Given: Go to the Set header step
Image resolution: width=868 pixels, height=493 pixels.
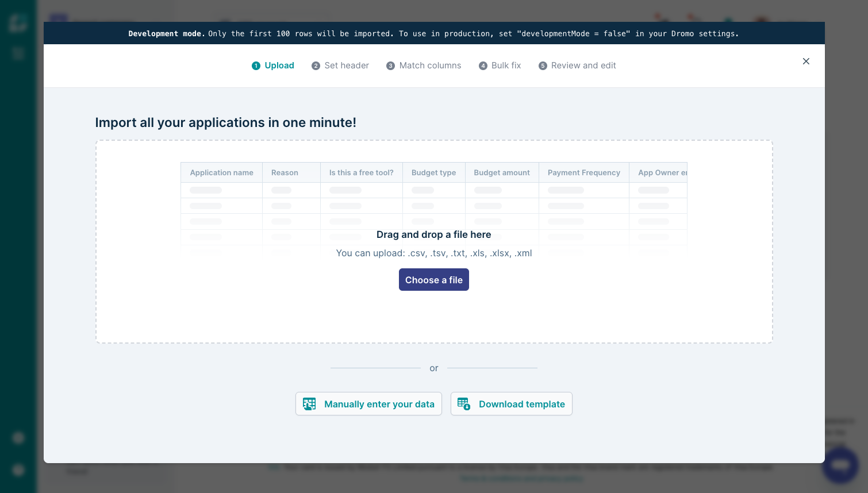Looking at the screenshot, I should [x=340, y=66].
